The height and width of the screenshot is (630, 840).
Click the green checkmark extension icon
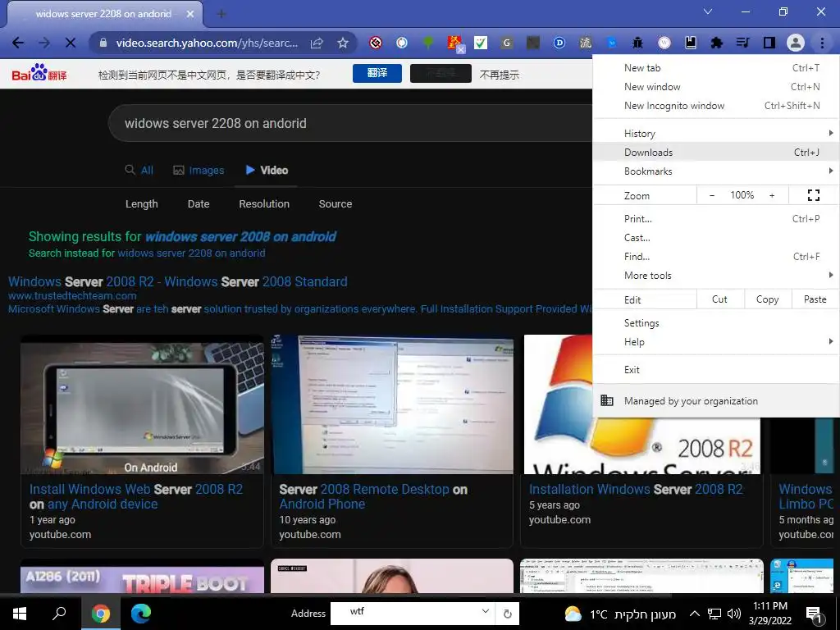481,43
